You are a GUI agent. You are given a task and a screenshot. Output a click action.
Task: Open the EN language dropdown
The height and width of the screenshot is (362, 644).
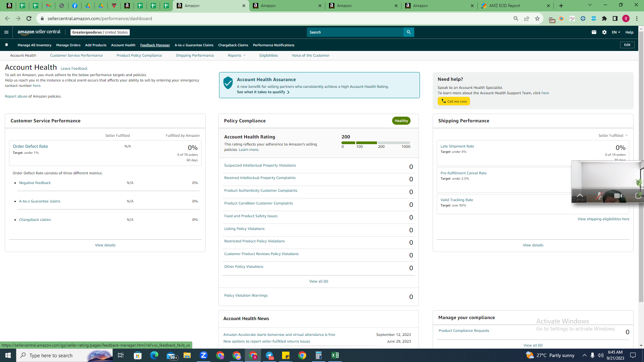point(616,32)
